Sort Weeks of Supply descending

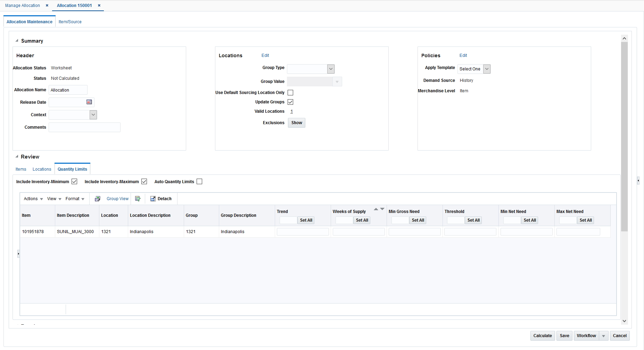coord(382,209)
